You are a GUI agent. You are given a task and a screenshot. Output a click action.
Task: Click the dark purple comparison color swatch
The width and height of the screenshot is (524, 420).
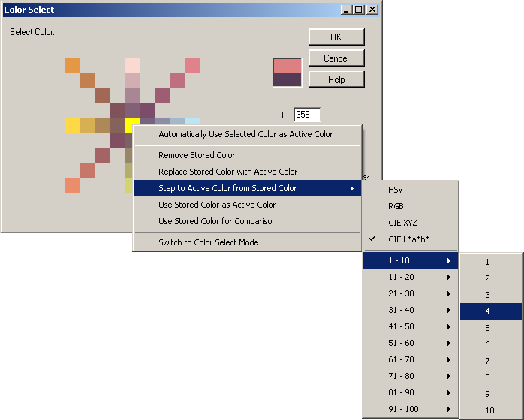pos(288,79)
